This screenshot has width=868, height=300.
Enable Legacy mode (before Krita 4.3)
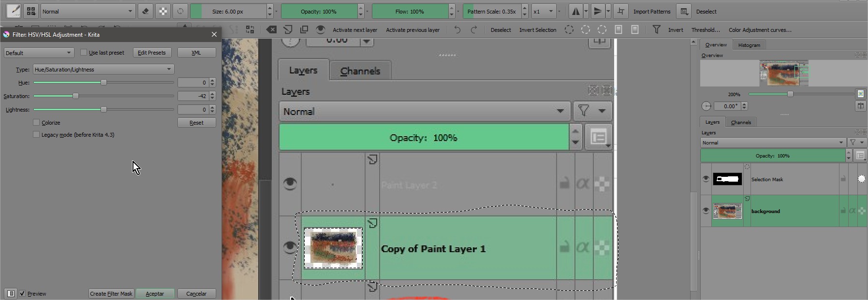(36, 134)
